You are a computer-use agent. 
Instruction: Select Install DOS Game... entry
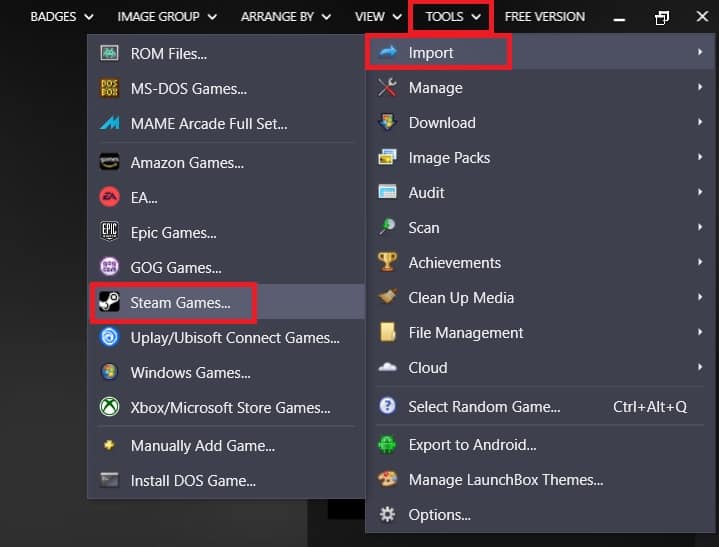[x=227, y=480]
